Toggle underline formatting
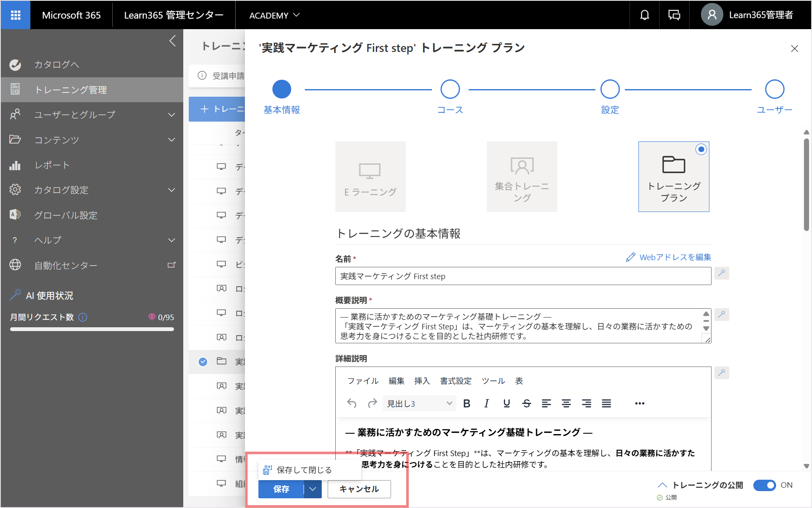 [x=507, y=403]
